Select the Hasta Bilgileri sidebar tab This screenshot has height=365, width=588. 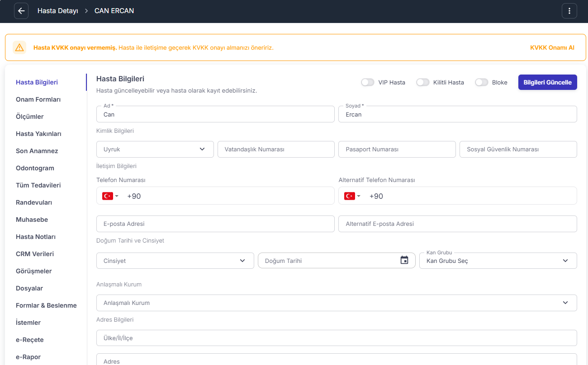[37, 82]
